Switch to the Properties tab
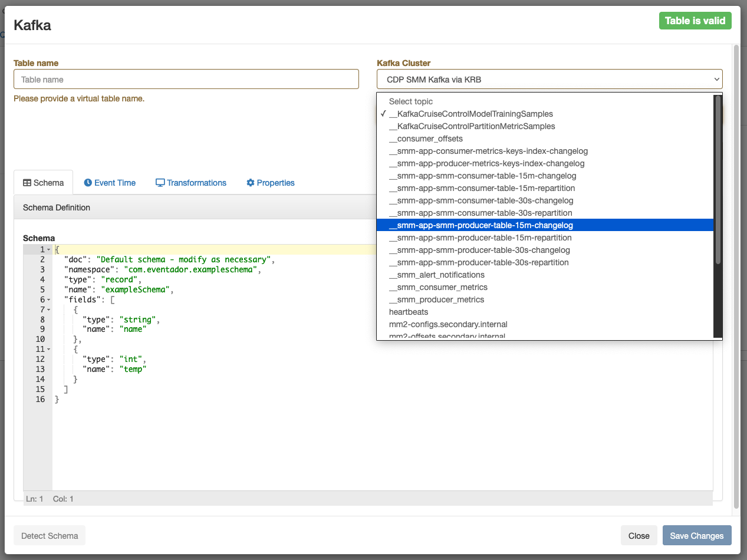747x560 pixels. (x=270, y=183)
